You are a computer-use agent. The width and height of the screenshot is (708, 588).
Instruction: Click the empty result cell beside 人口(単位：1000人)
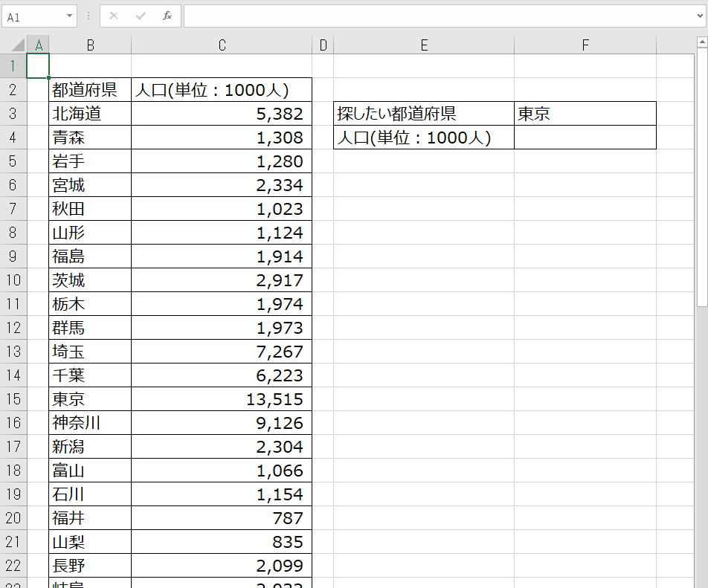tap(585, 137)
